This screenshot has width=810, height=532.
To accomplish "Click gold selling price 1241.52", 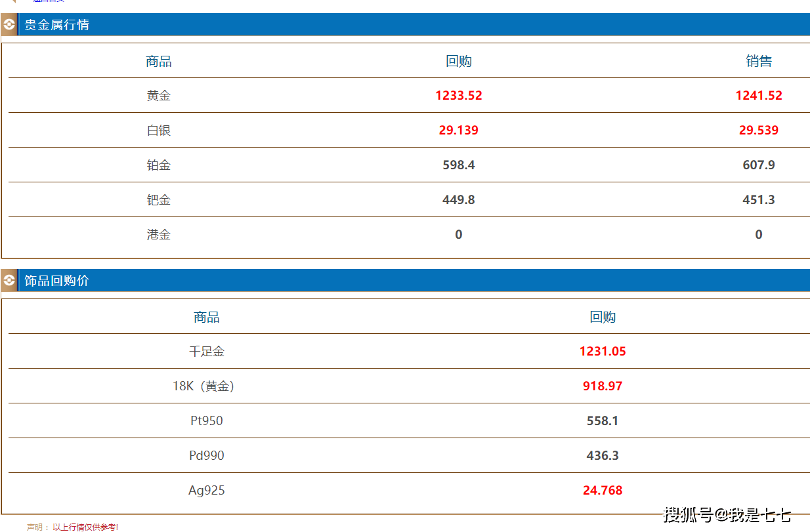I will (758, 96).
